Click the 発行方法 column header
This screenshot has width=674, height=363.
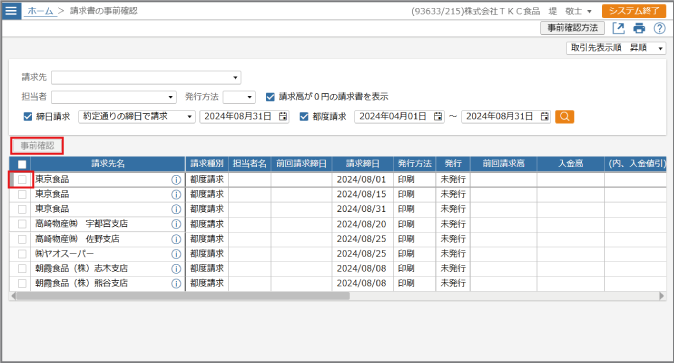(415, 164)
